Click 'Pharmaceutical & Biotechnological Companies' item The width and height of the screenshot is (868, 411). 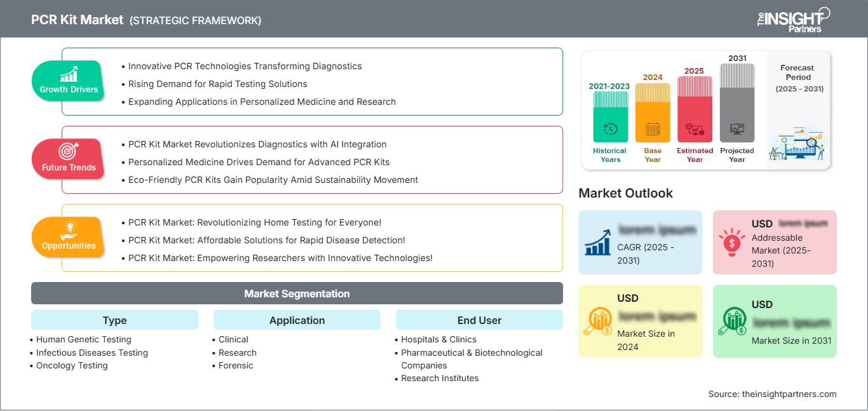(x=471, y=359)
